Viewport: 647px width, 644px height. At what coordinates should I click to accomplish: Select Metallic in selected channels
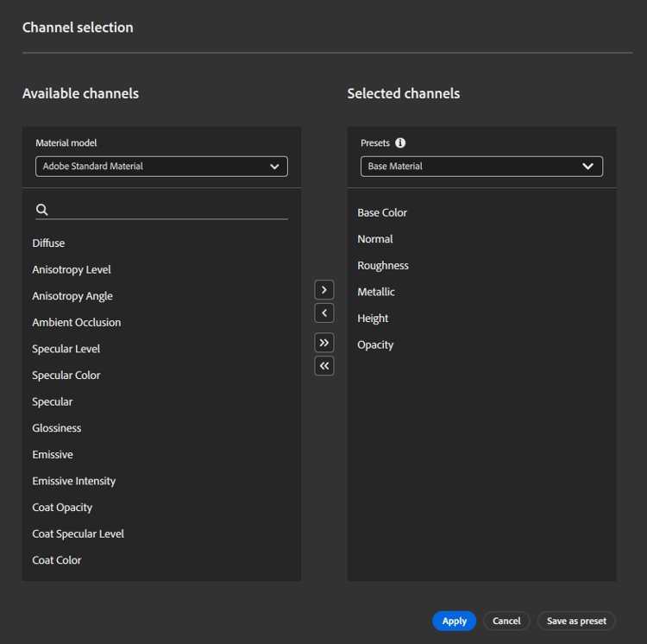pos(376,292)
